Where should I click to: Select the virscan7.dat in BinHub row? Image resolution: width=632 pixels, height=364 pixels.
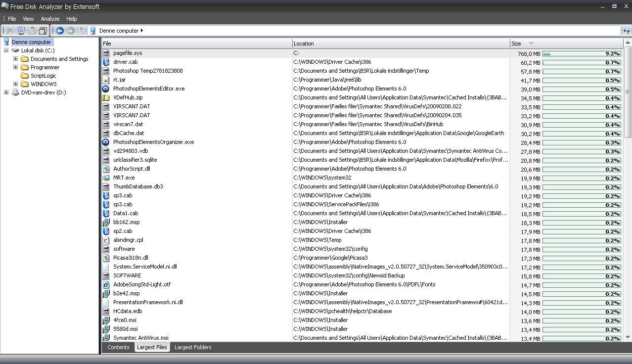pyautogui.click(x=362, y=124)
